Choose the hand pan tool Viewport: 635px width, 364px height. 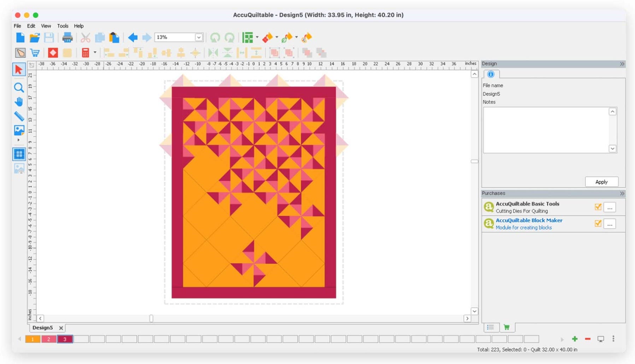(19, 102)
